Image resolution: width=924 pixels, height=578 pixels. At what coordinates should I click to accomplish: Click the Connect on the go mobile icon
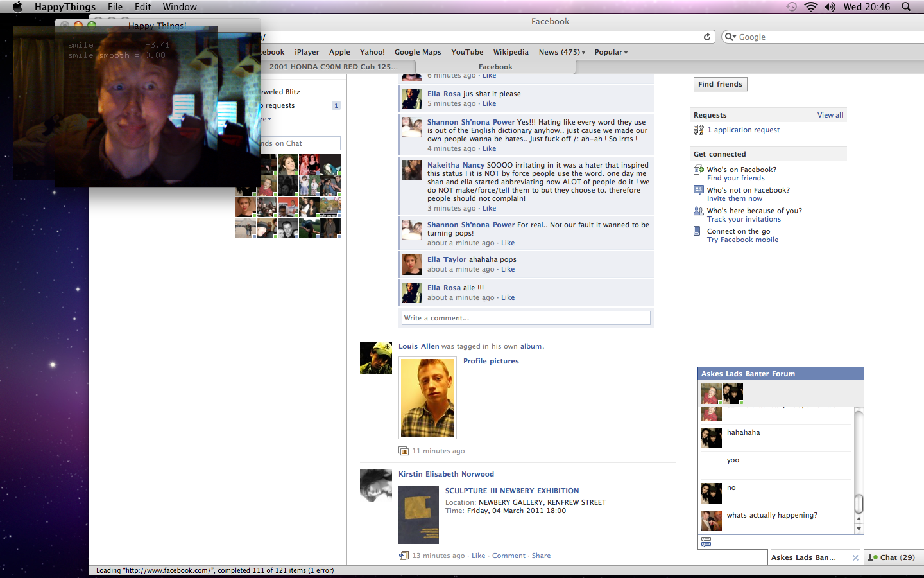[x=697, y=231]
